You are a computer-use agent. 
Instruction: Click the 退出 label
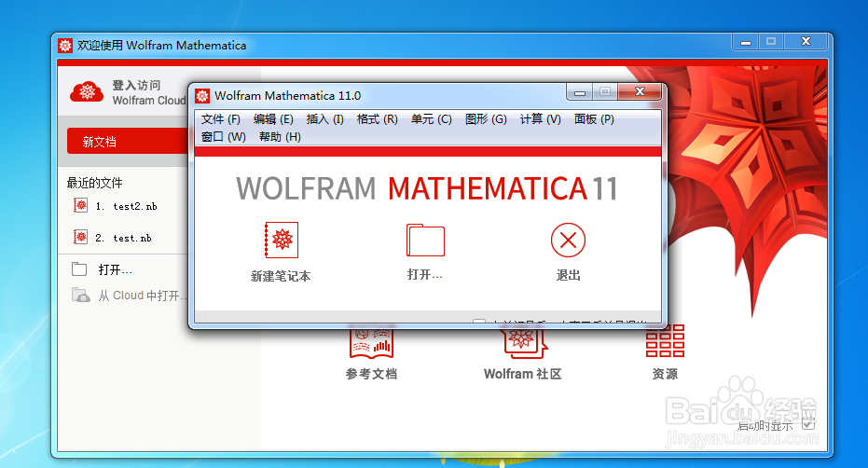pos(568,275)
